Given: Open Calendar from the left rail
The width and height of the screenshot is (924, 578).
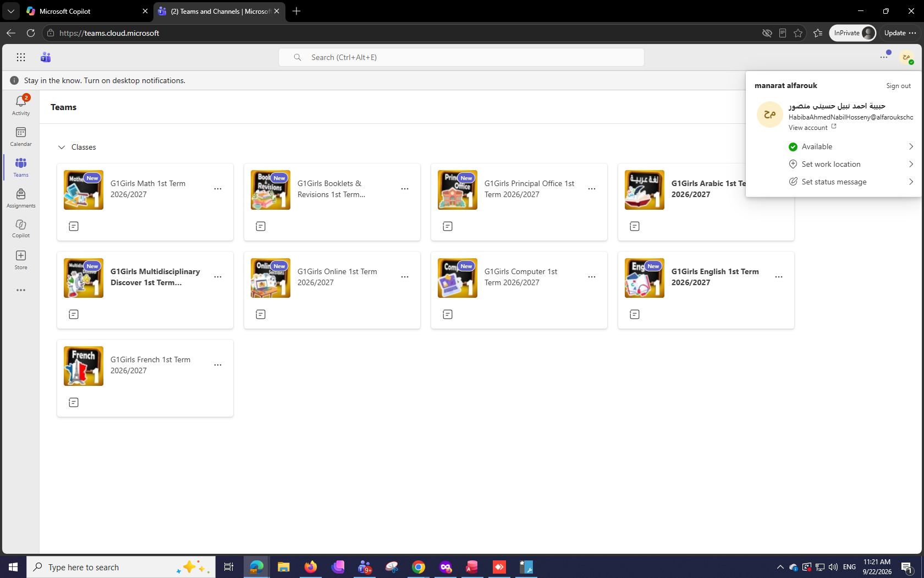Looking at the screenshot, I should click(21, 137).
